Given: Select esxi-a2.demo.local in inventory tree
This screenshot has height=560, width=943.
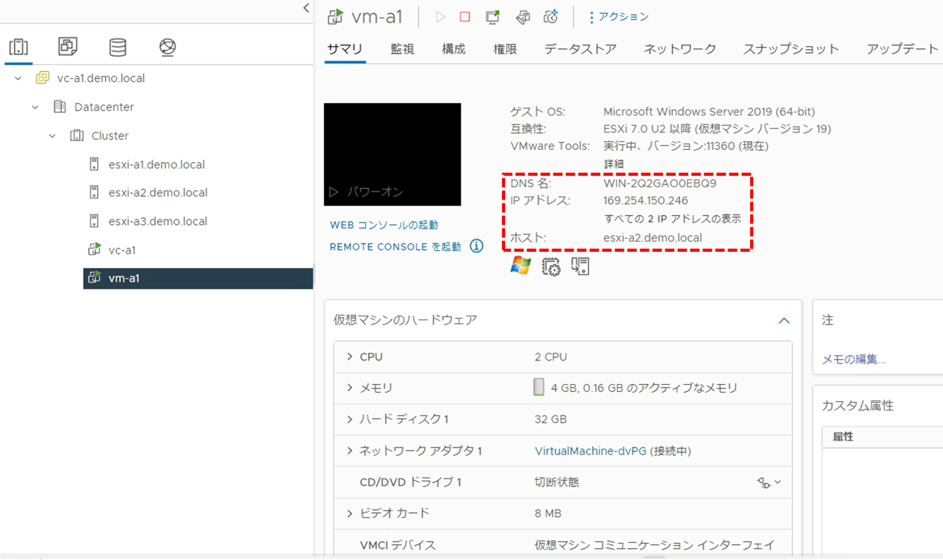Looking at the screenshot, I should (x=158, y=192).
